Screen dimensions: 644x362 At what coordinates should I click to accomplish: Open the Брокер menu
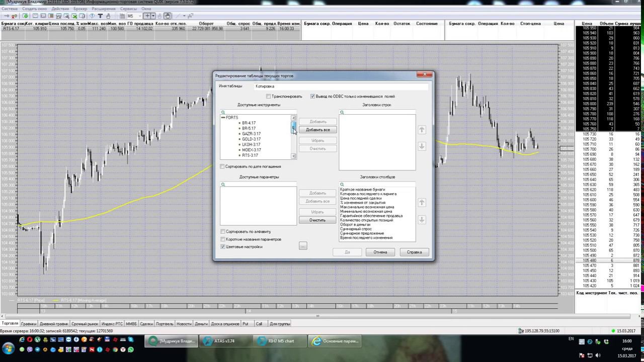point(80,9)
